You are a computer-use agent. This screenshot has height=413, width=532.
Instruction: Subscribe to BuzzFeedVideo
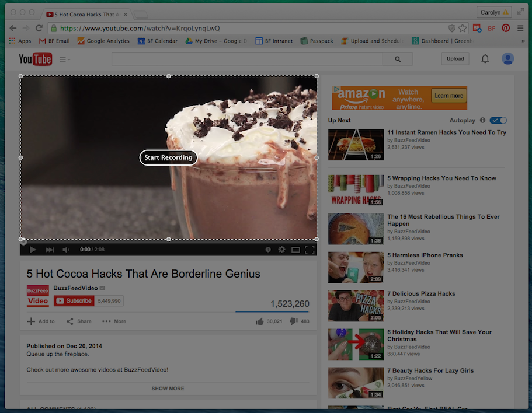pyautogui.click(x=74, y=301)
